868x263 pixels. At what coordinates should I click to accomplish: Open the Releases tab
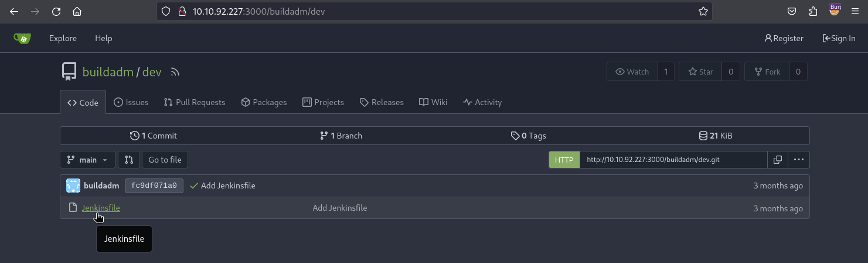pyautogui.click(x=382, y=102)
